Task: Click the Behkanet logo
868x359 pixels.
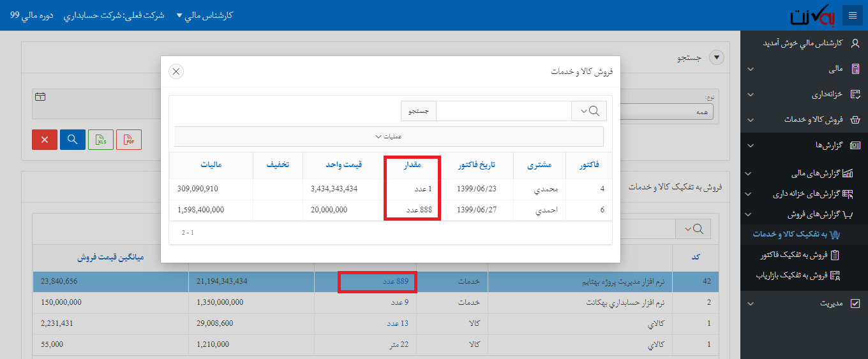Action: pyautogui.click(x=812, y=16)
